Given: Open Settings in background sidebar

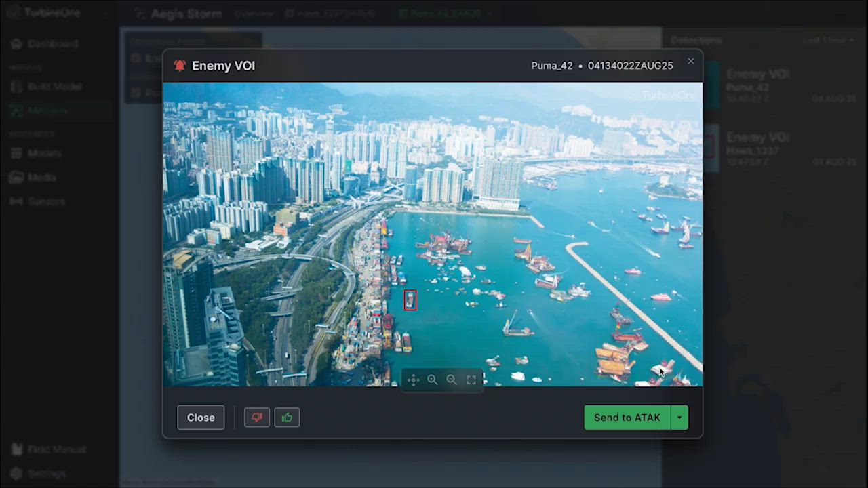Looking at the screenshot, I should [x=39, y=474].
